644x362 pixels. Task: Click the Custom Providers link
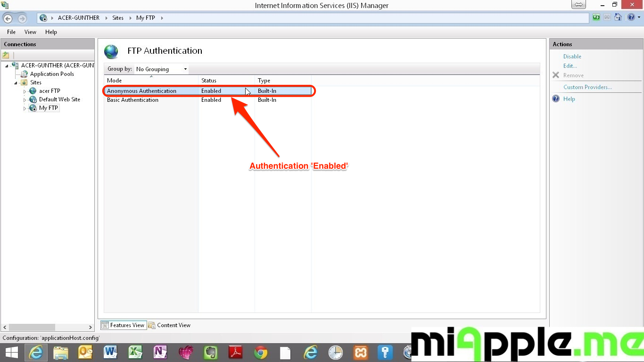pos(587,87)
